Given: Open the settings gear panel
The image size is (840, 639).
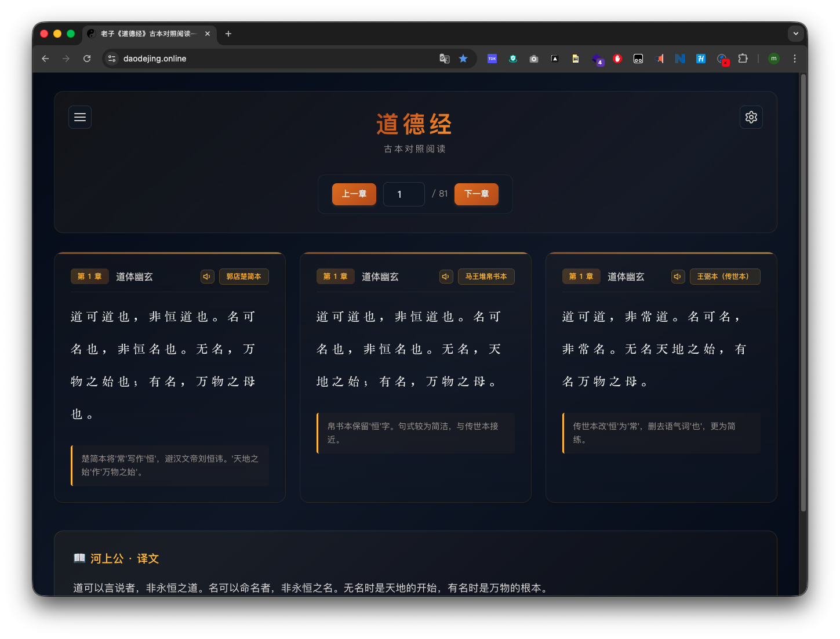Looking at the screenshot, I should click(751, 117).
